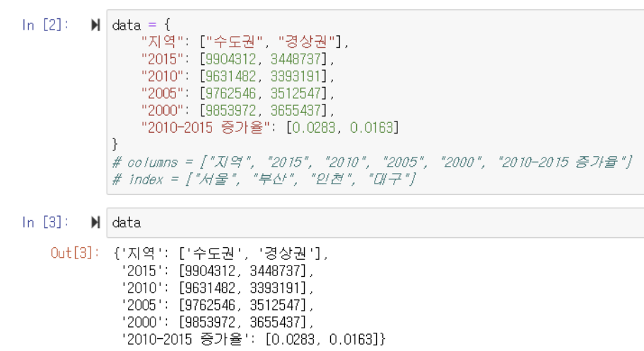This screenshot has width=644, height=351.
Task: Click '2015' row in Out[3] output
Action: click(218, 271)
